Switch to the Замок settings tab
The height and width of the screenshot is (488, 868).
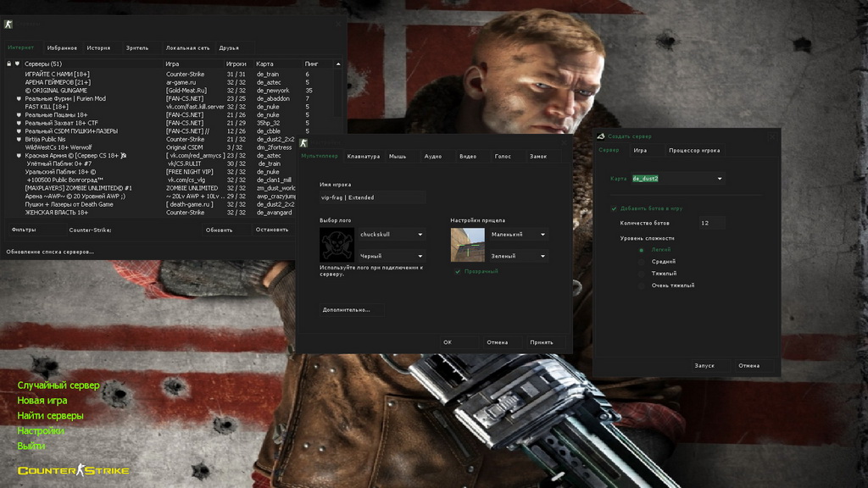tap(538, 157)
